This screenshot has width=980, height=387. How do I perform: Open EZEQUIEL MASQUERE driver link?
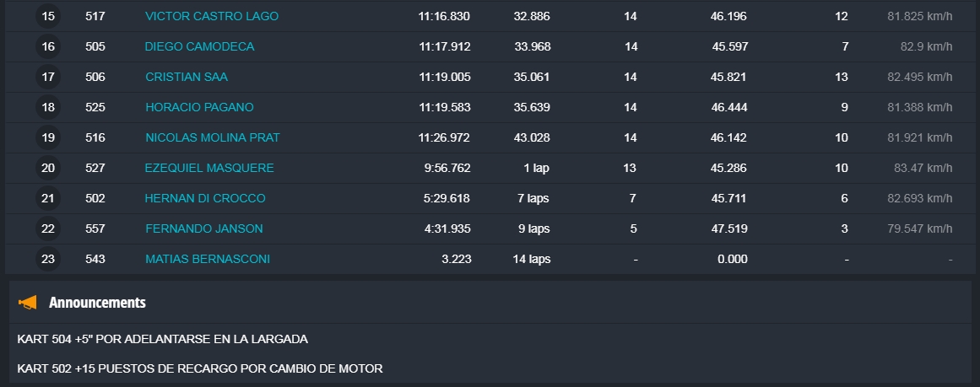click(209, 168)
